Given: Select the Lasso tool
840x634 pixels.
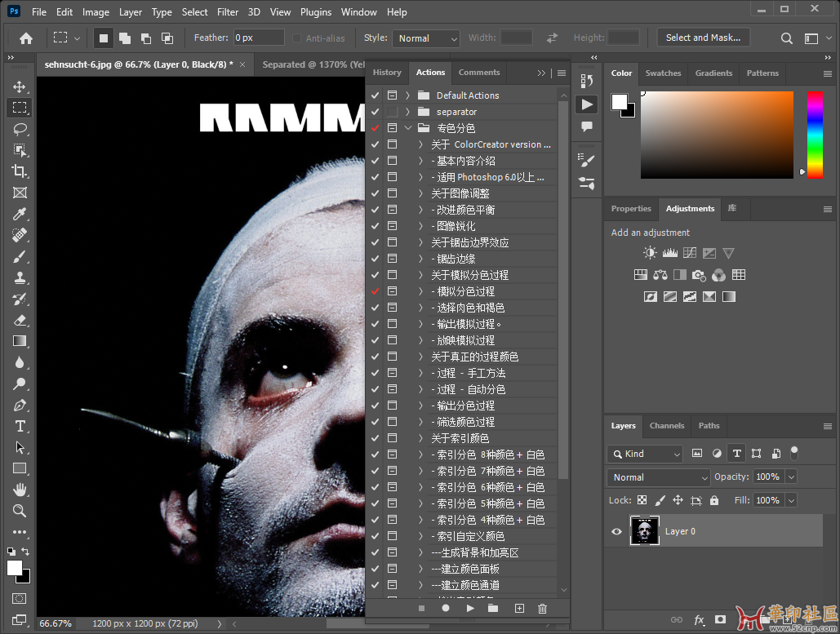Looking at the screenshot, I should click(20, 129).
